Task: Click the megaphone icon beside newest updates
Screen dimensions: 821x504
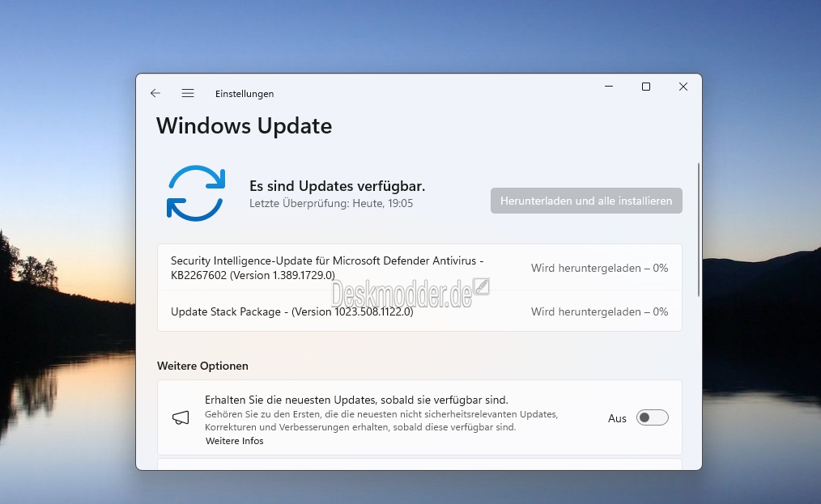Action: click(181, 417)
